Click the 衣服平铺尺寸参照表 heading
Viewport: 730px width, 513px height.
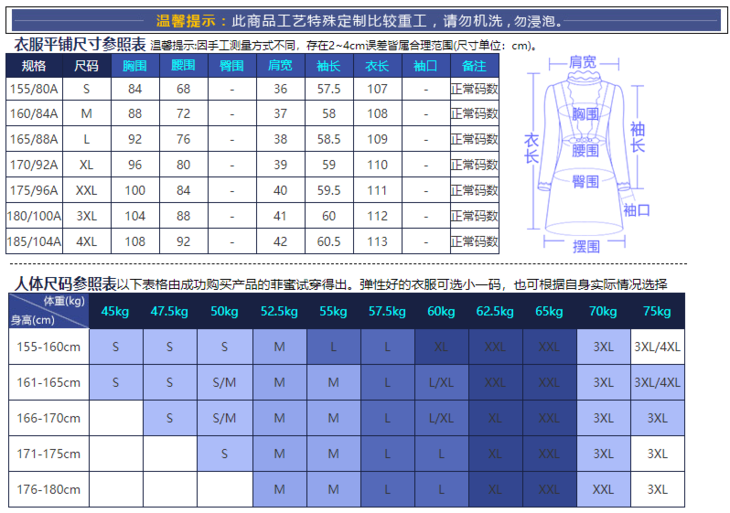78,44
